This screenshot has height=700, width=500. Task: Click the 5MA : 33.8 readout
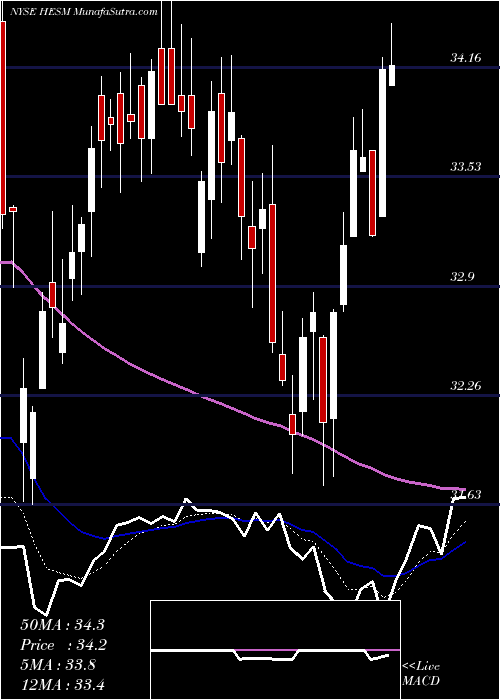click(x=57, y=665)
